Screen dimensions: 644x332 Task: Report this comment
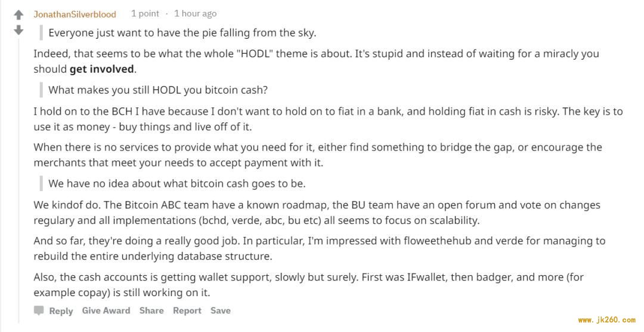(187, 311)
